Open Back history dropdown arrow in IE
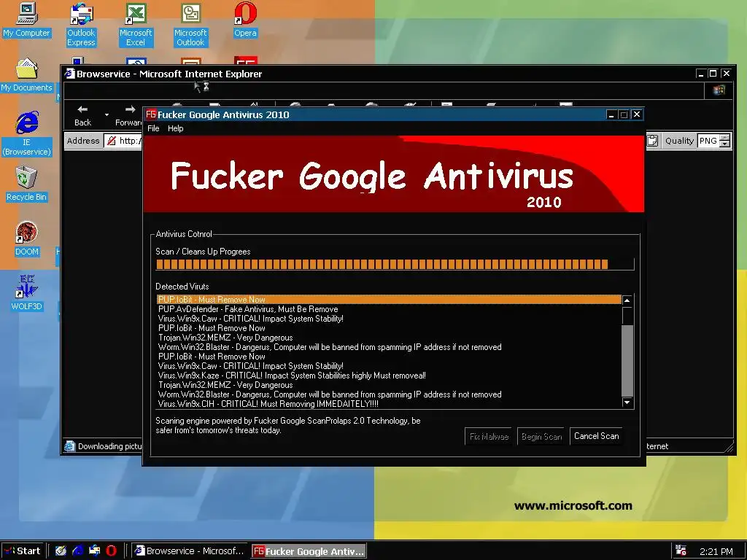This screenshot has width=747, height=560. 107,114
